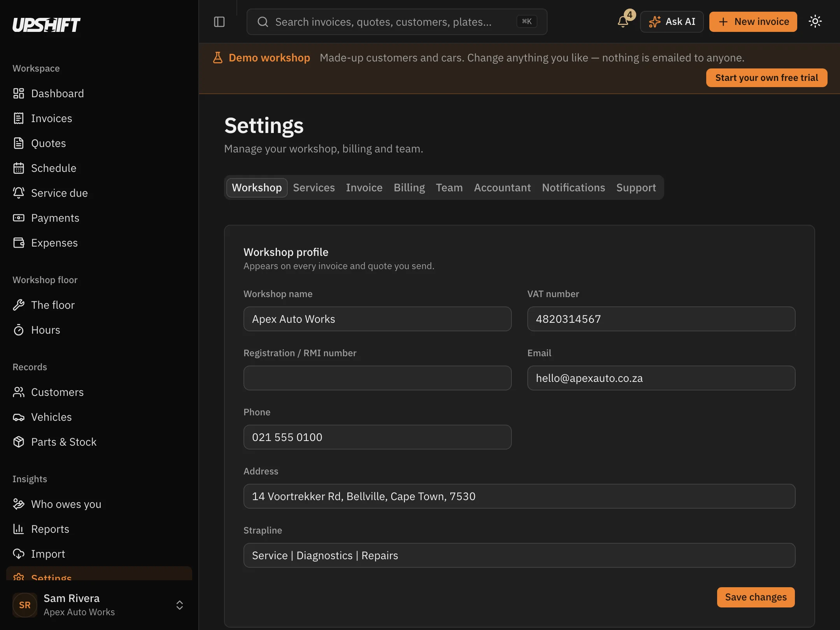Click the Workshop name field

pyautogui.click(x=377, y=319)
